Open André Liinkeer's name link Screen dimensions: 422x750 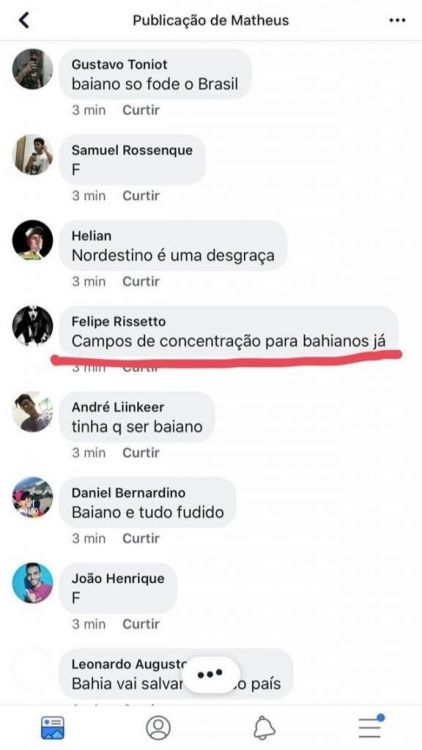pos(118,407)
